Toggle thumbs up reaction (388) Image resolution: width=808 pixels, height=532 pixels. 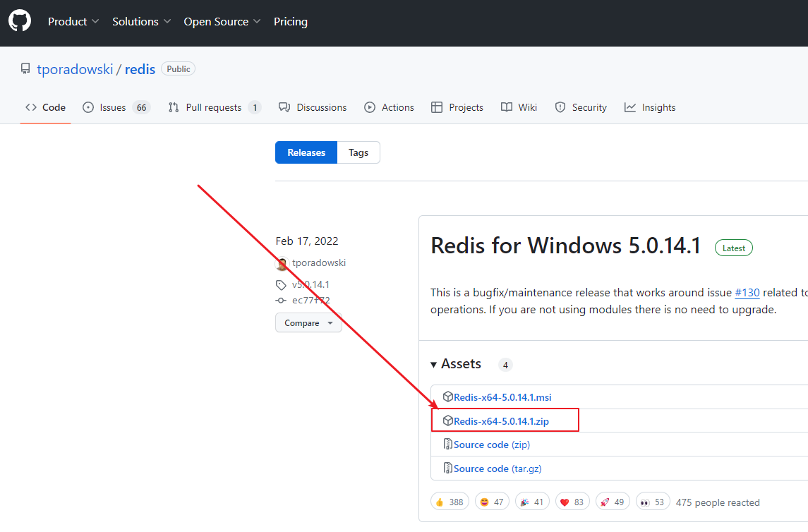click(x=450, y=502)
